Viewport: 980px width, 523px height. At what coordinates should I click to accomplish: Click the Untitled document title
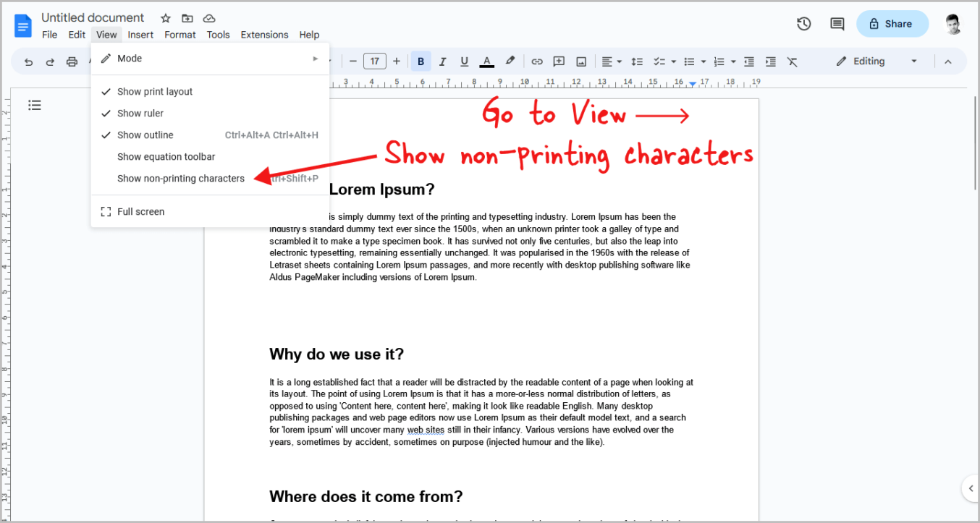pyautogui.click(x=93, y=18)
